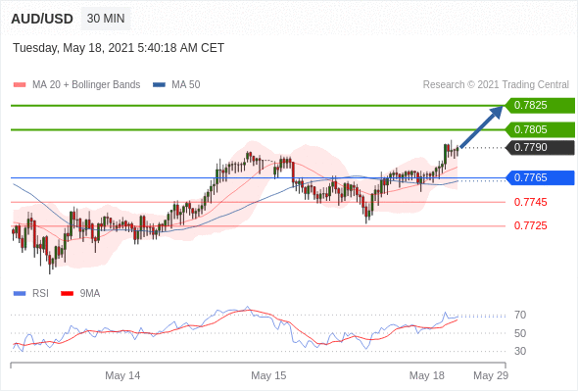Click the RSI 70 level label

point(520,316)
